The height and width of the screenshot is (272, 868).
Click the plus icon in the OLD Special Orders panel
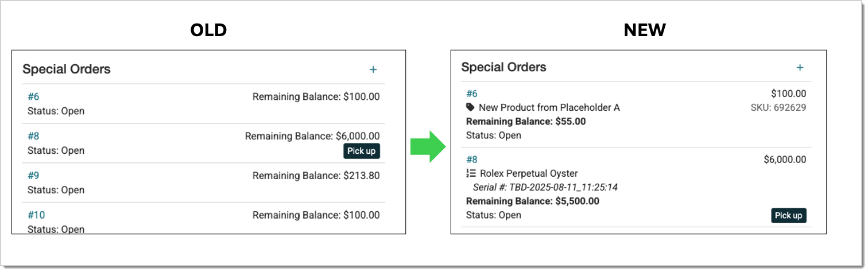[x=373, y=69]
